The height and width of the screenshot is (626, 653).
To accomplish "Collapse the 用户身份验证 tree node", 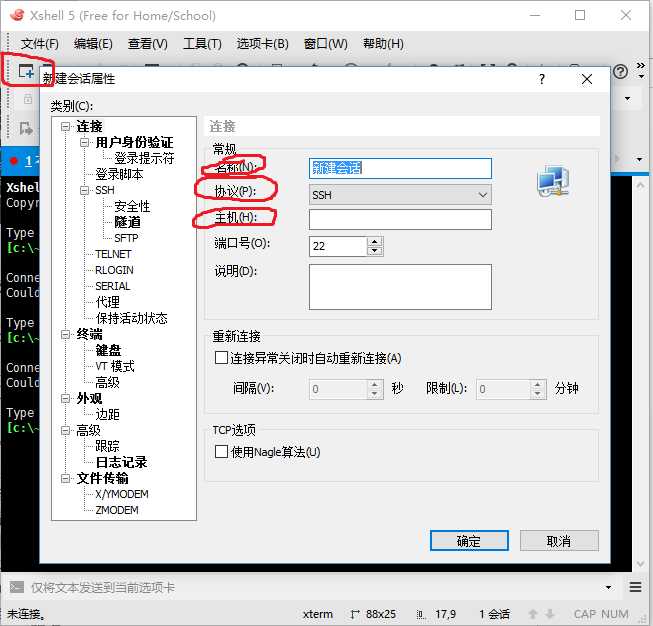I will [85, 142].
